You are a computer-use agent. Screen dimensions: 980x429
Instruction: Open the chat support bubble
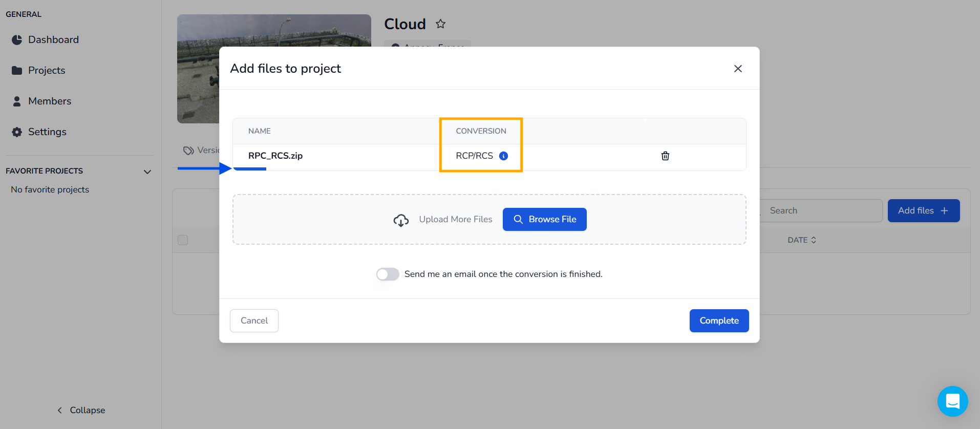[952, 401]
